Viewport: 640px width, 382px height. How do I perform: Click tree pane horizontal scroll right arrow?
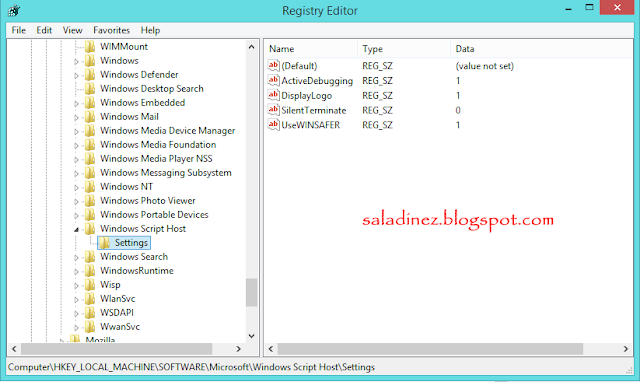click(238, 349)
